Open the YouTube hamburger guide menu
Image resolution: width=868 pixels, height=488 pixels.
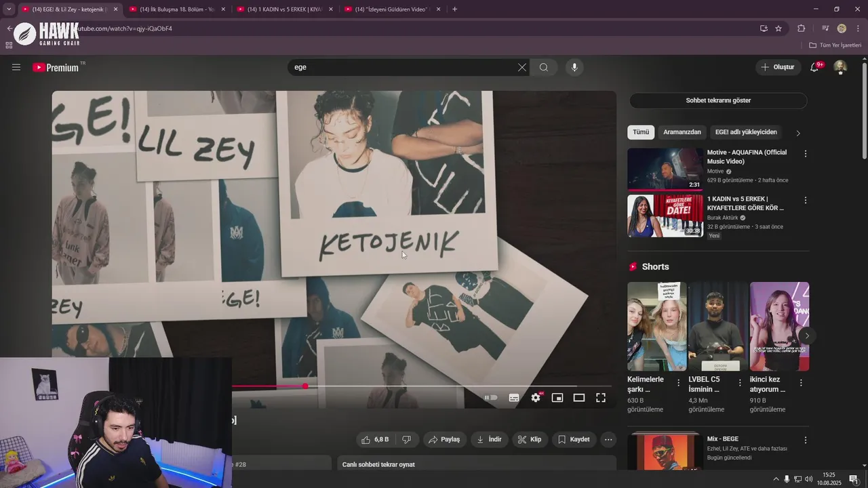click(x=16, y=67)
